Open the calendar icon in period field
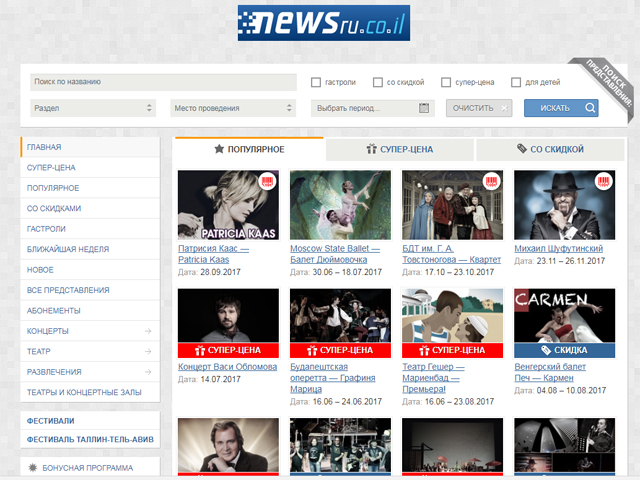This screenshot has width=640, height=480. 424,108
